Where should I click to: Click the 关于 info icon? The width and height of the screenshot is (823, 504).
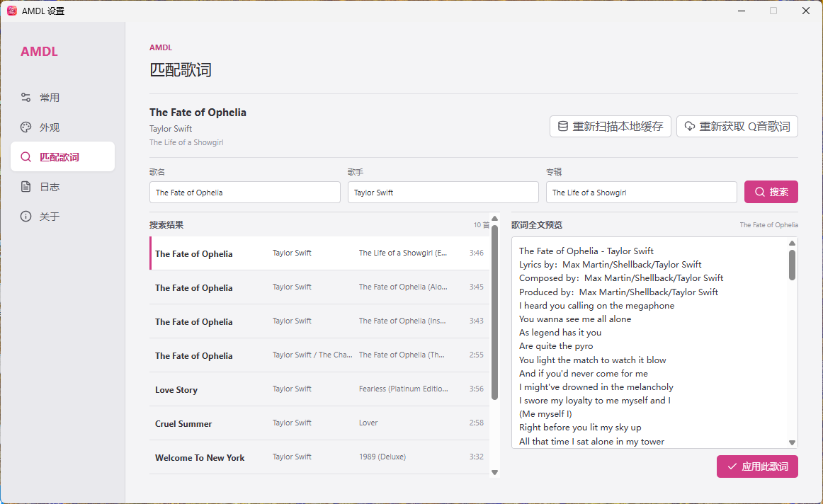[25, 217]
